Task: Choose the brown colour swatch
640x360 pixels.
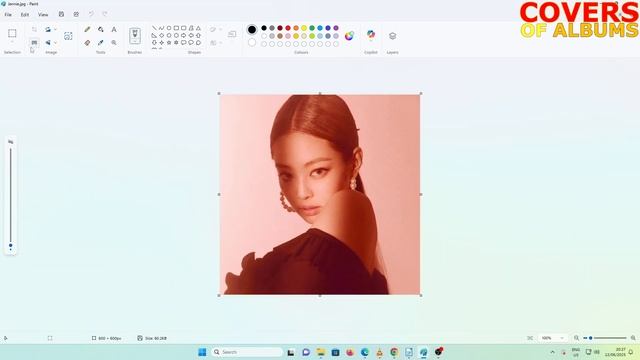Action: click(280, 36)
